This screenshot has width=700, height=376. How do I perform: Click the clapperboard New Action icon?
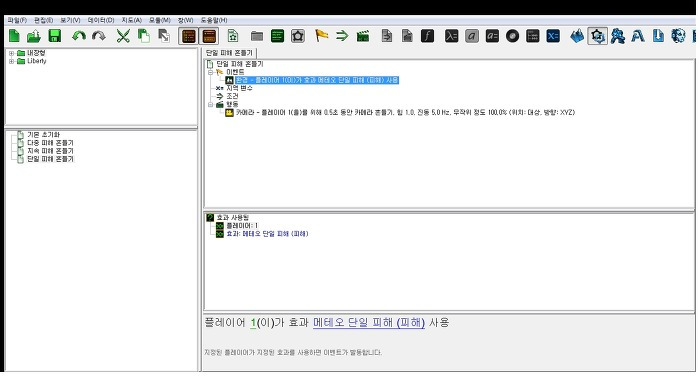tap(363, 36)
